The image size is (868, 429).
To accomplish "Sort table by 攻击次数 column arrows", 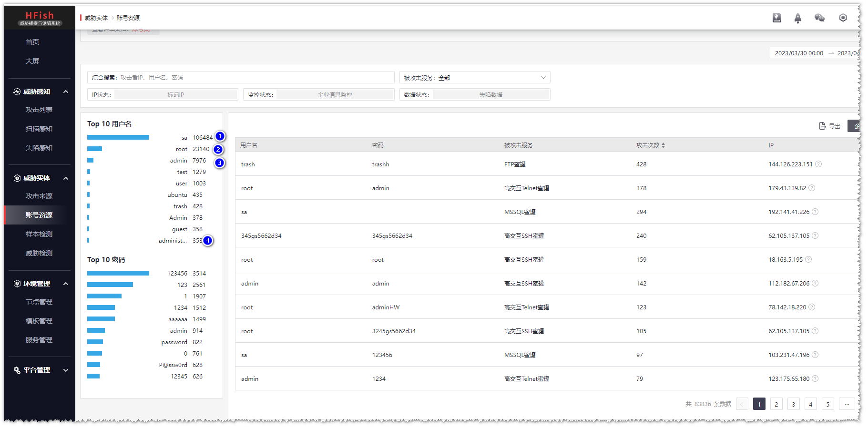I will pos(663,145).
